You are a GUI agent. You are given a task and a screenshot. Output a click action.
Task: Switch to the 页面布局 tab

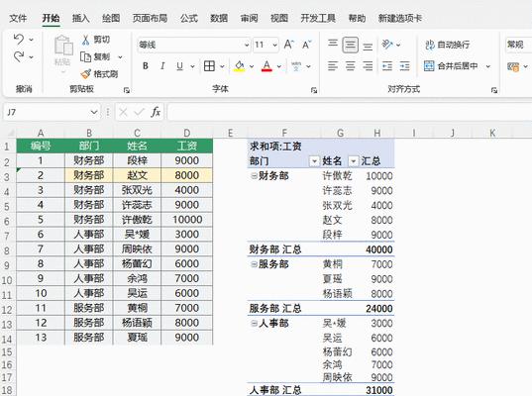pyautogui.click(x=150, y=18)
